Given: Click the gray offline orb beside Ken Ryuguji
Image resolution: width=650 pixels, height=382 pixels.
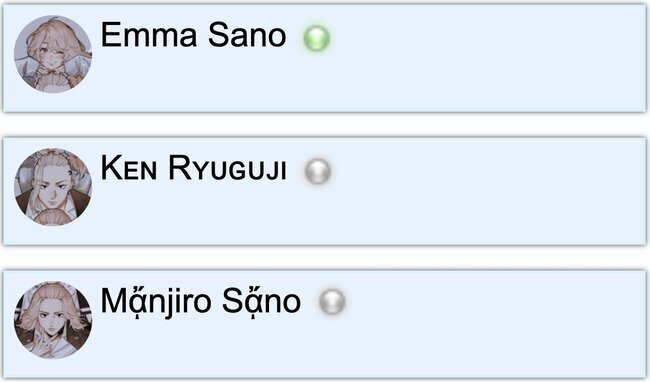Looking at the screenshot, I should [318, 171].
